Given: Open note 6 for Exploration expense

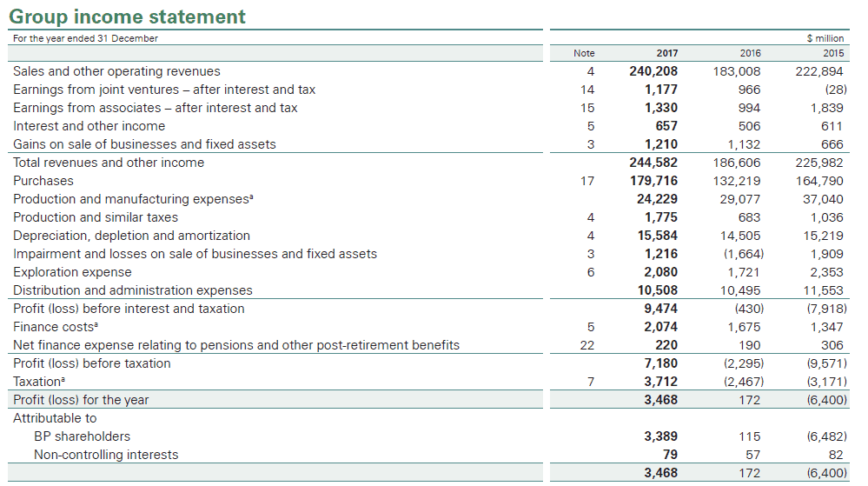Looking at the screenshot, I should [591, 272].
